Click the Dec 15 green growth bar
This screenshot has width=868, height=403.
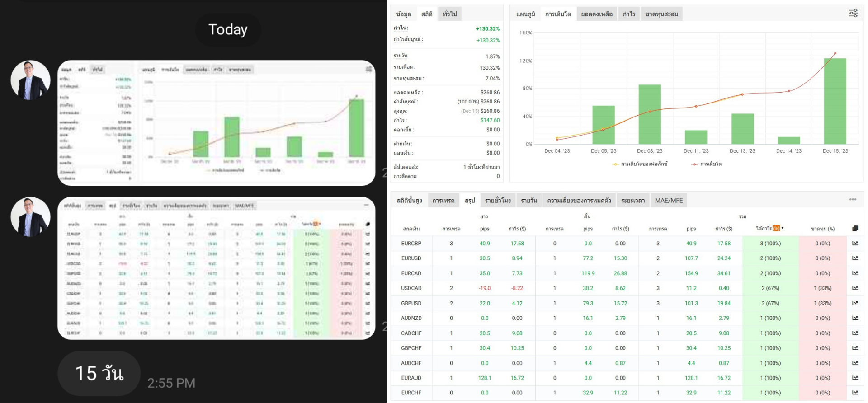[835, 101]
